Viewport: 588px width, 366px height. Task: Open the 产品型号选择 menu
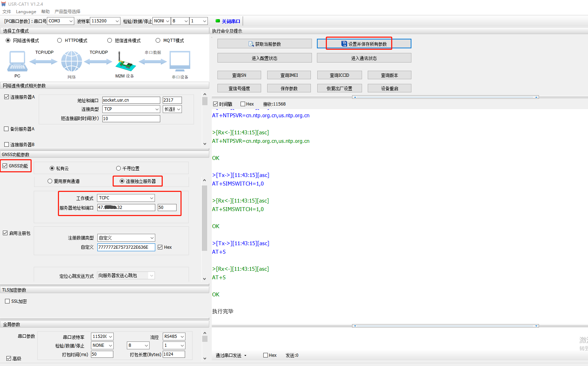[x=67, y=12]
